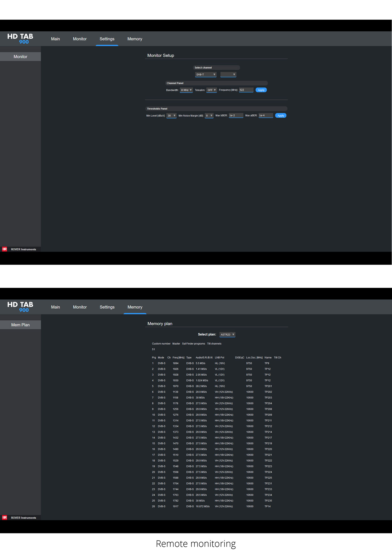392x555 pixels.
Task: Click the Frequency MHz input field
Action: [246, 90]
